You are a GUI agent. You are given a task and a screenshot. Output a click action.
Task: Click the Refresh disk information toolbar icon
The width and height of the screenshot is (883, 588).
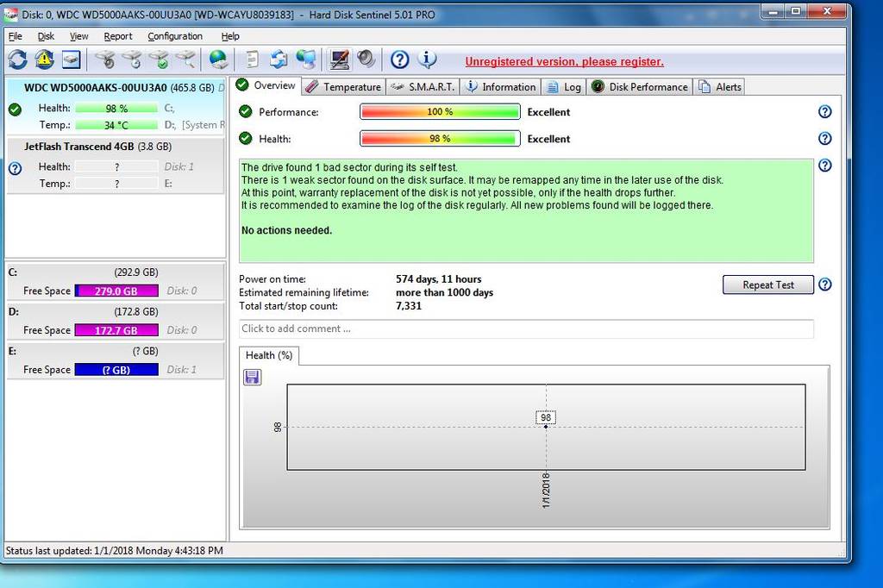point(18,59)
